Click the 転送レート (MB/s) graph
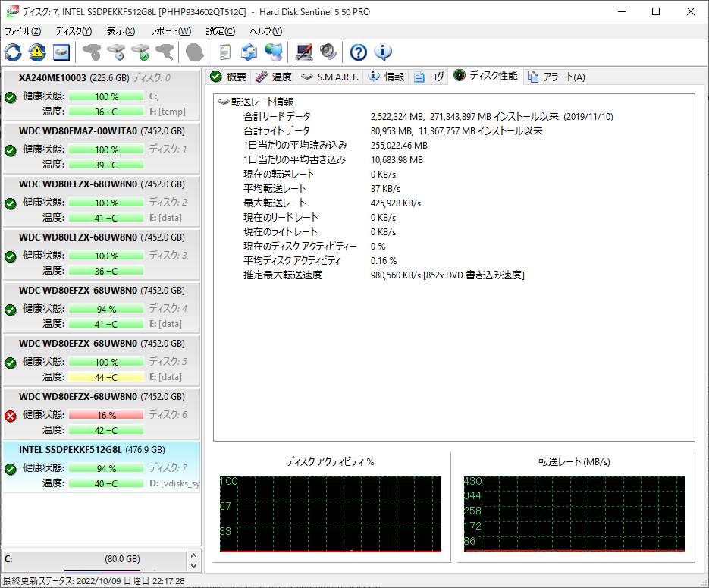The height and width of the screenshot is (588, 709). tap(575, 514)
